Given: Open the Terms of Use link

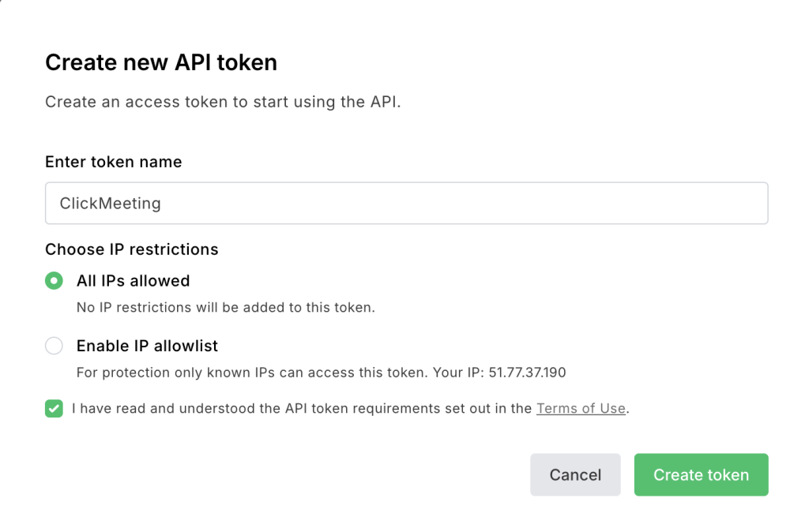Looking at the screenshot, I should (x=581, y=409).
